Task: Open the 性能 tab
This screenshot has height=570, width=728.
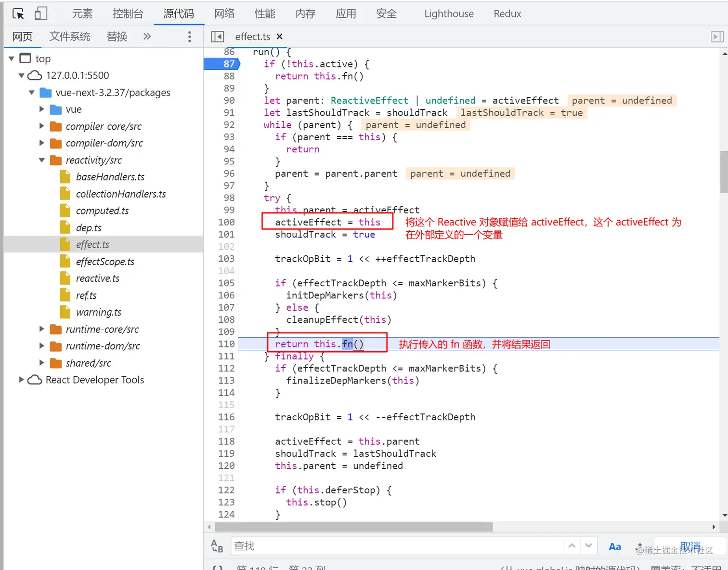Action: pos(265,13)
